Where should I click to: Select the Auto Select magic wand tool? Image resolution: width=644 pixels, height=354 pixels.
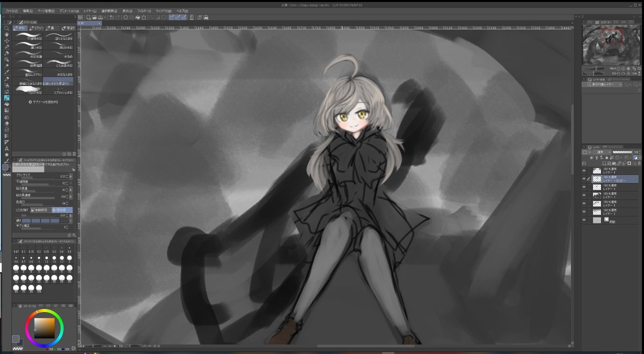pos(6,66)
